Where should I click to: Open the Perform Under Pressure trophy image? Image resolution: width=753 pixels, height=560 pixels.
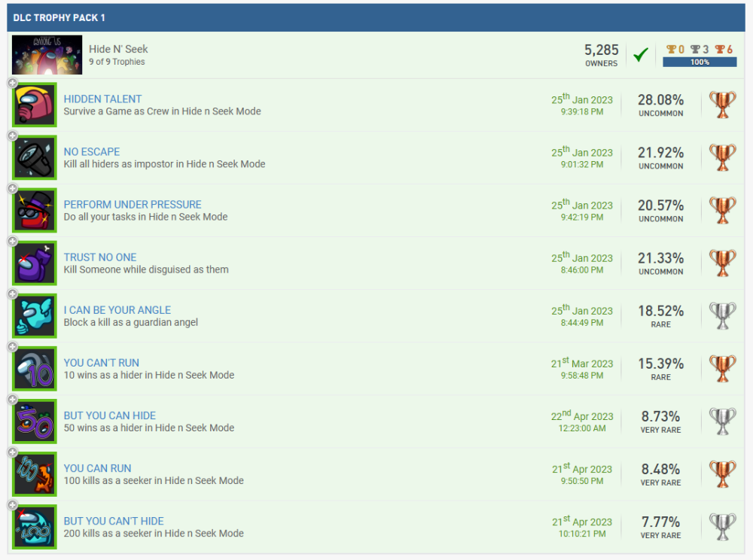35,211
